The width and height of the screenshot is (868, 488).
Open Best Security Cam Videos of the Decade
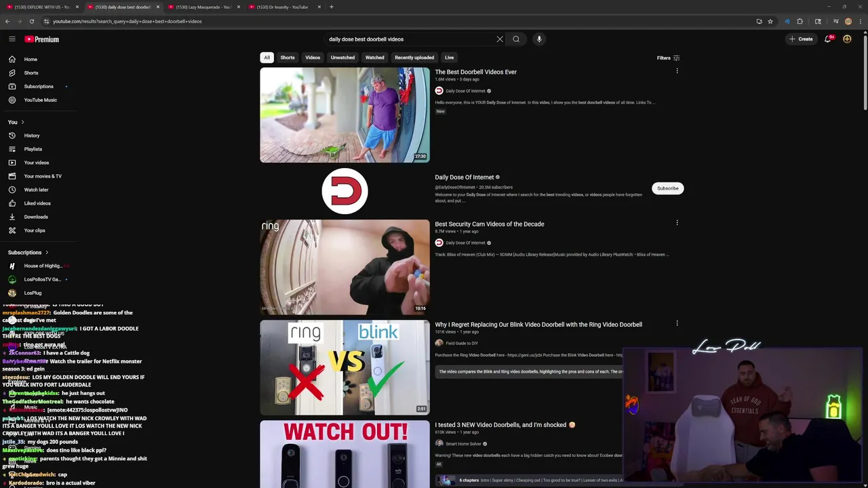490,224
